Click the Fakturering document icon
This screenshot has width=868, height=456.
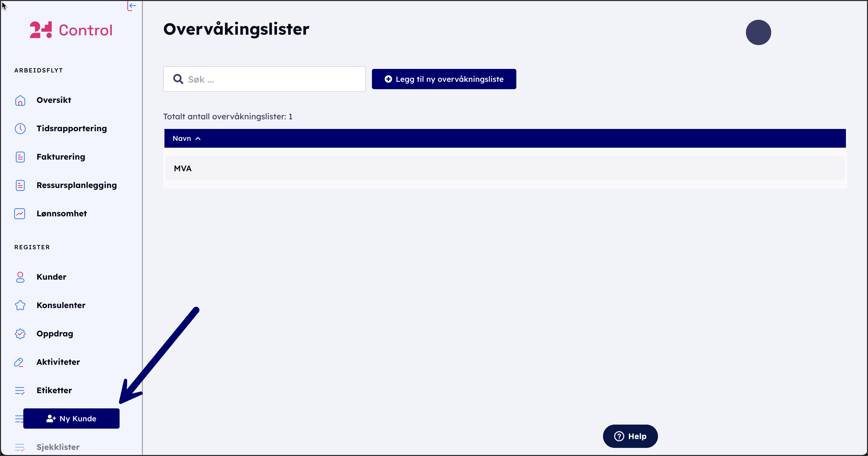click(20, 157)
